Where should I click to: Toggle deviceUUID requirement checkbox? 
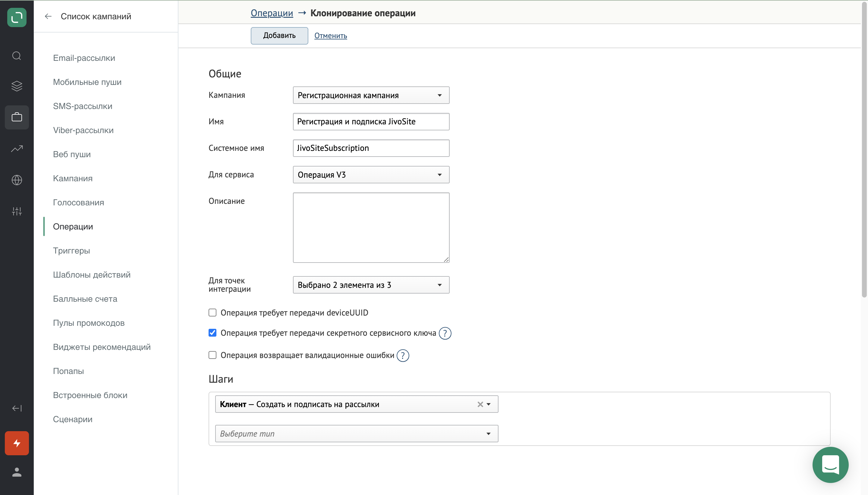point(212,313)
